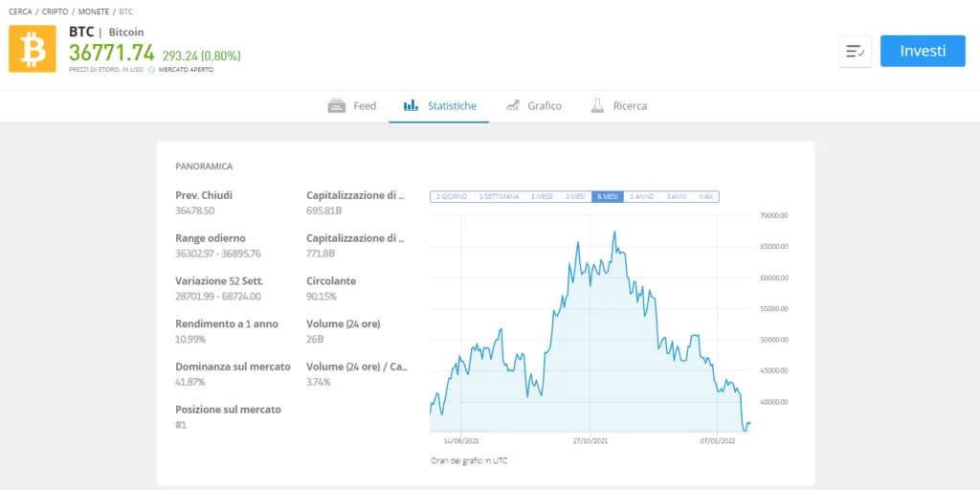Click the Grafico trend chart icon
980x490 pixels.
(513, 105)
